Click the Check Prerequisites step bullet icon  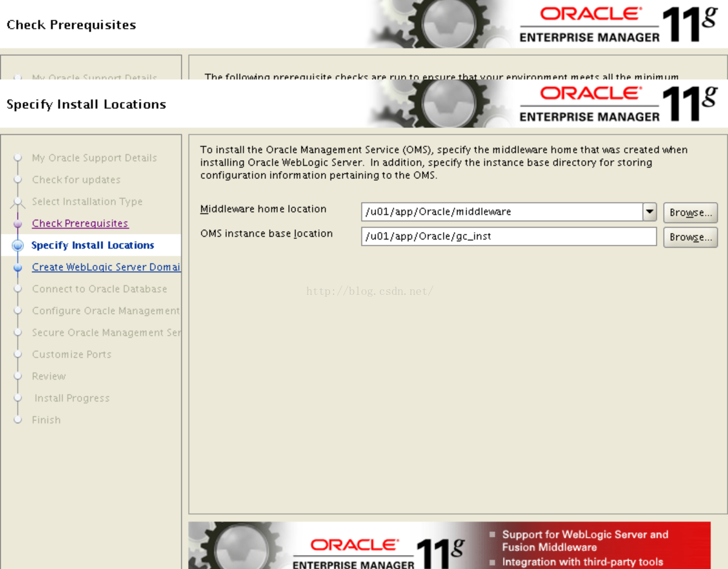[18, 223]
